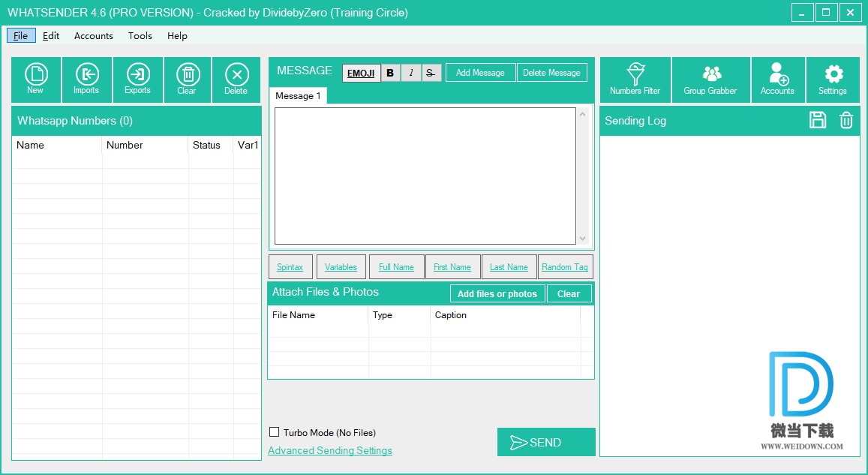Screen dimensions: 868x475
Task: Click inside the message text area
Action: tap(425, 176)
